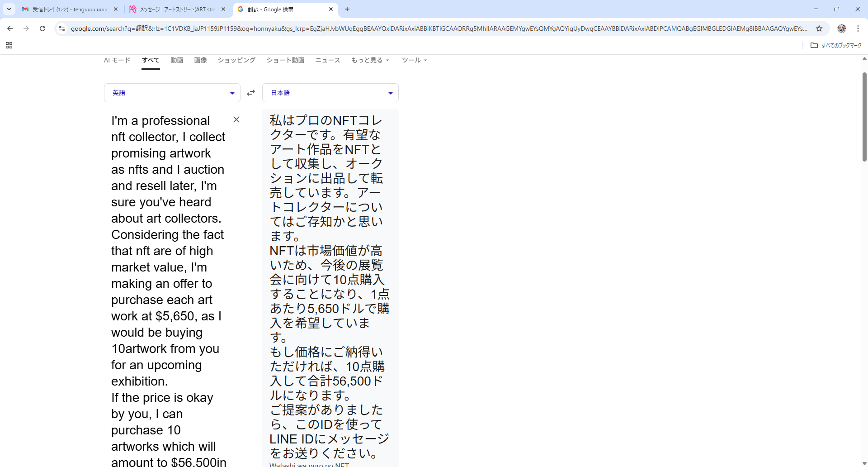Clear the English source text
This screenshot has height=467, width=868.
click(236, 119)
